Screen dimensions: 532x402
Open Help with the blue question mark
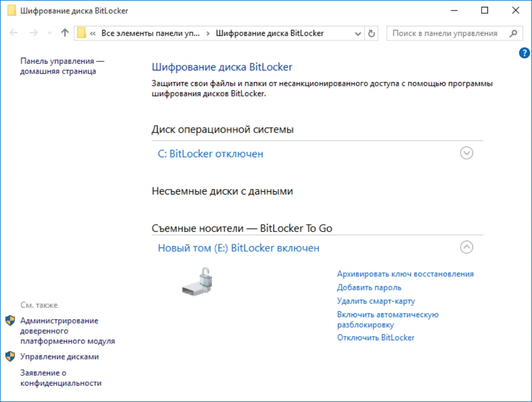524,53
